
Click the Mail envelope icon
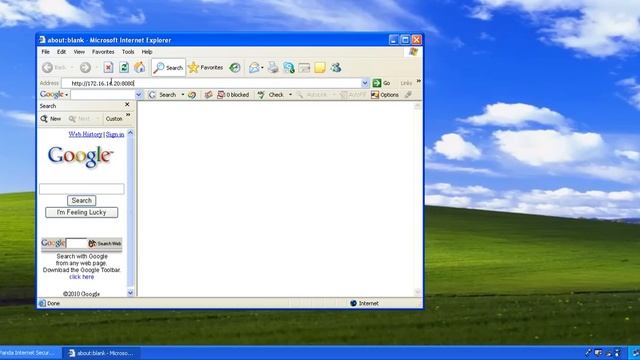(254, 68)
